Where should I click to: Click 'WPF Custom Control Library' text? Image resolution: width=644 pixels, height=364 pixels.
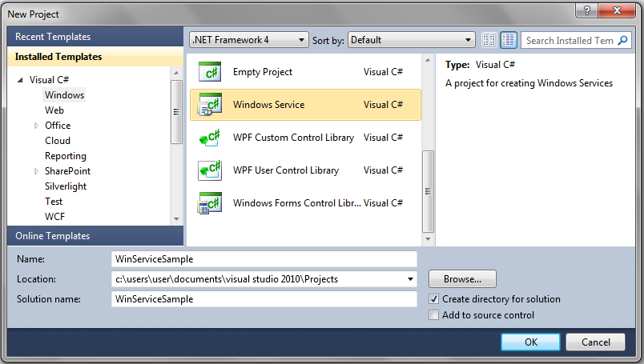(294, 138)
